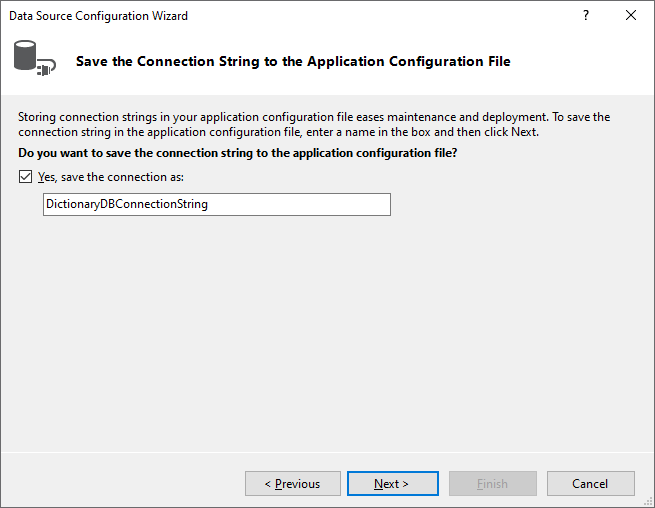Open help with the question mark button
This screenshot has width=655, height=508.
point(586,16)
